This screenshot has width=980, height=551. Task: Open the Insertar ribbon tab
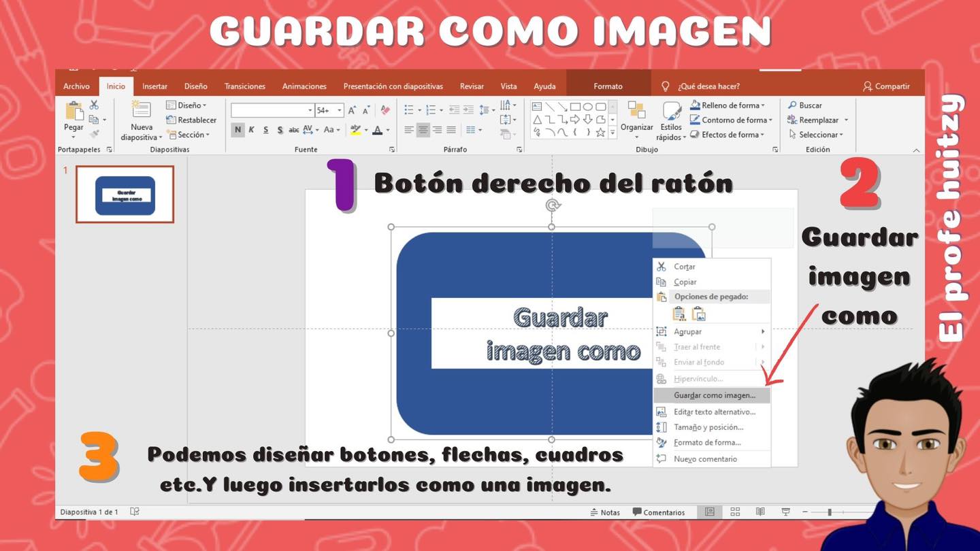[x=154, y=86]
